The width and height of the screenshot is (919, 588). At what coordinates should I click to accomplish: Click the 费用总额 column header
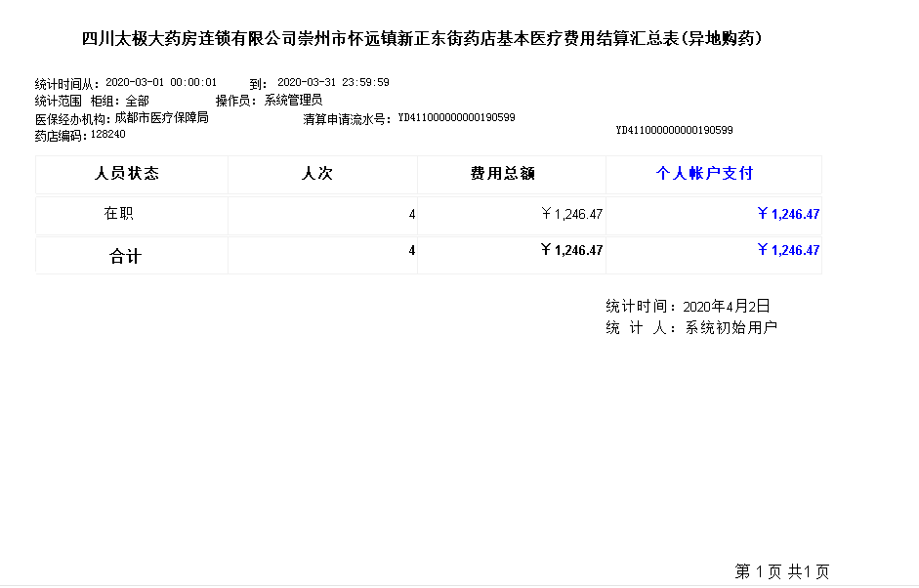coord(503,174)
